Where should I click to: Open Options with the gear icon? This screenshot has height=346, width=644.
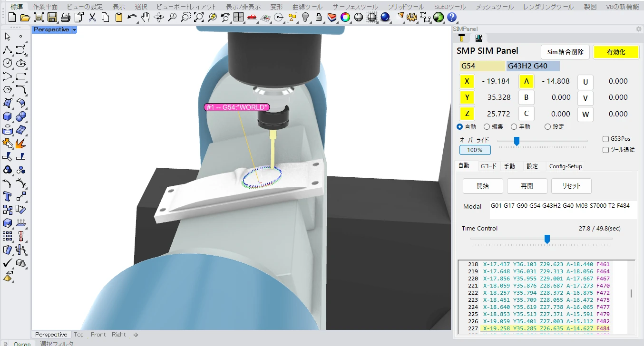pos(412,18)
